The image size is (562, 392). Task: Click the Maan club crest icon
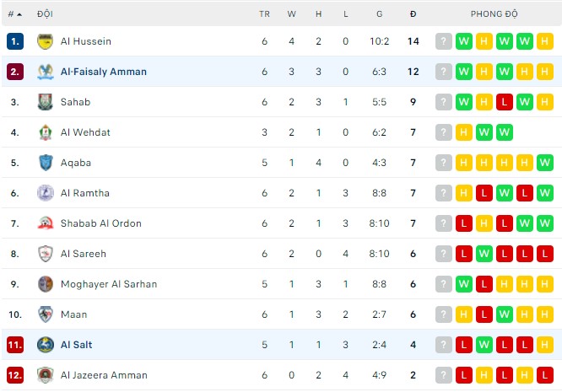(46, 314)
